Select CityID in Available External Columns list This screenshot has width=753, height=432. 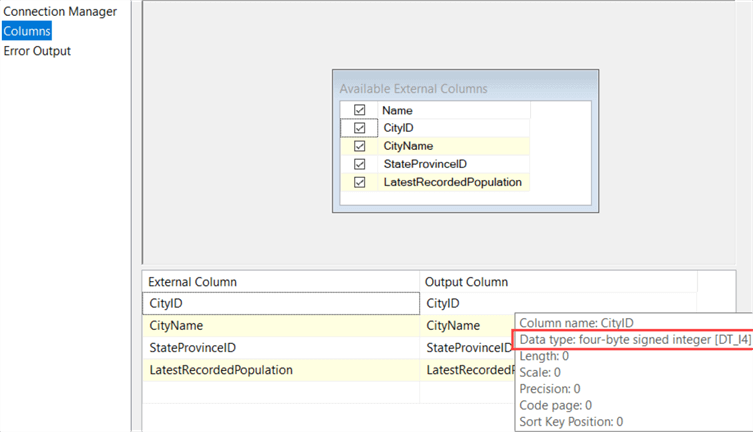click(x=454, y=128)
